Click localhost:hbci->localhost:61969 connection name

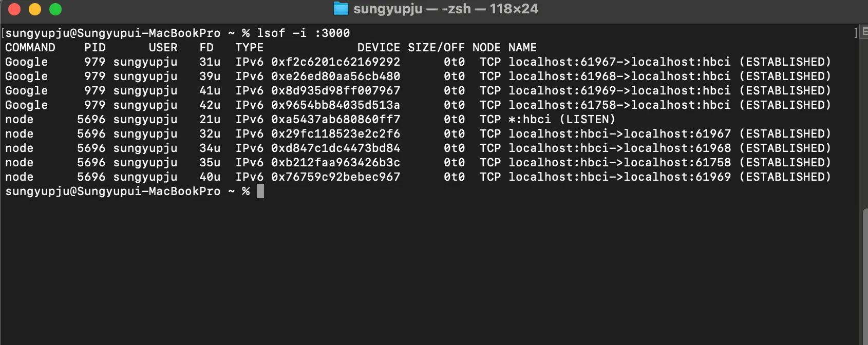point(619,177)
